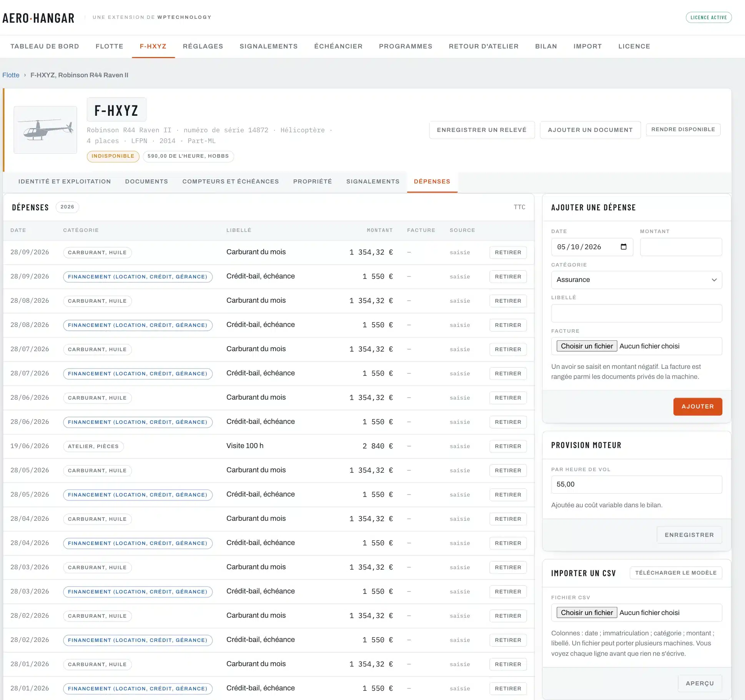Retirer the Visite 100 h expense
Viewport: 745px width, 700px height.
pos(508,446)
